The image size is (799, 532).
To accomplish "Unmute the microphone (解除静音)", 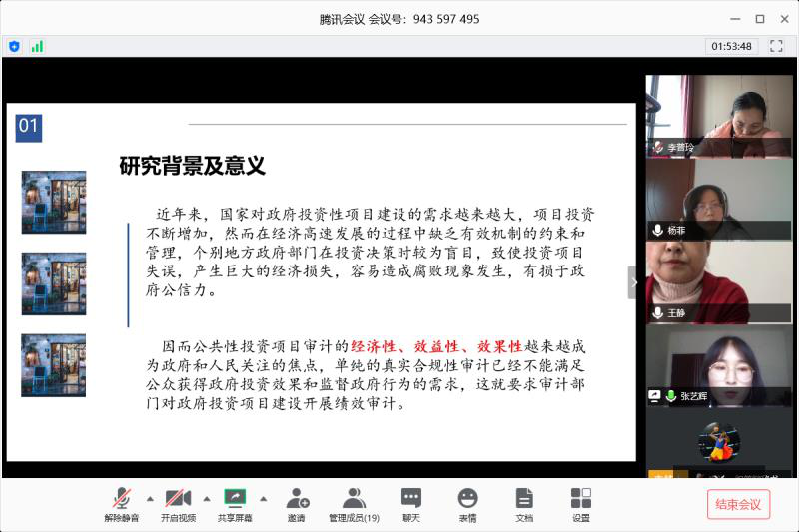I will coord(122,502).
